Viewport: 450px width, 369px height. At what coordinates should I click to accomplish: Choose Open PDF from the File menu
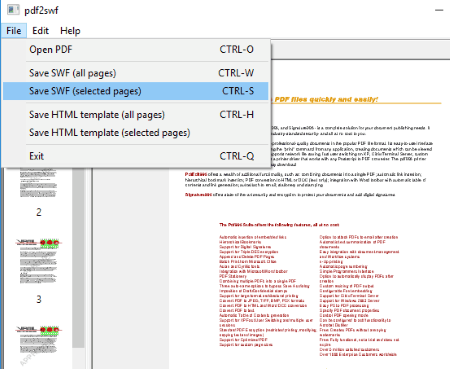[x=136, y=50]
